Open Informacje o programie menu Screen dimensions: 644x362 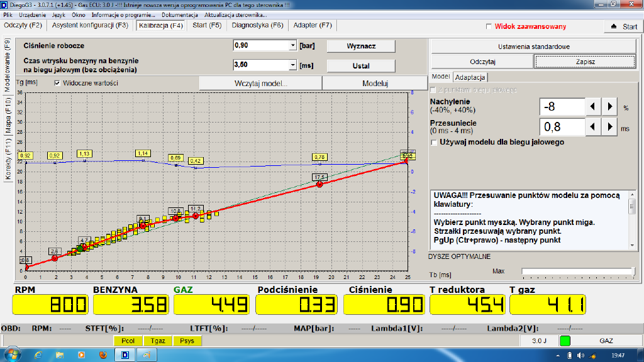tap(123, 15)
